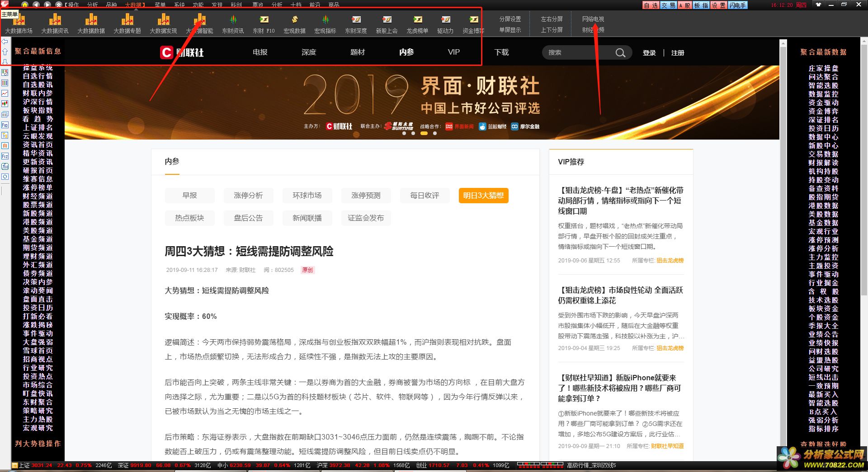Select the 涨停分析 category tag
This screenshot has width=868, height=472.
pos(248,195)
